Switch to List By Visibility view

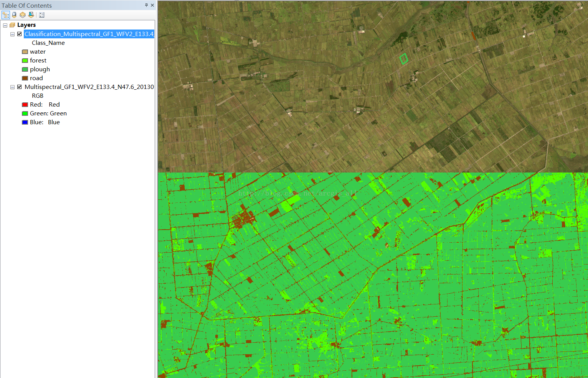(x=23, y=15)
